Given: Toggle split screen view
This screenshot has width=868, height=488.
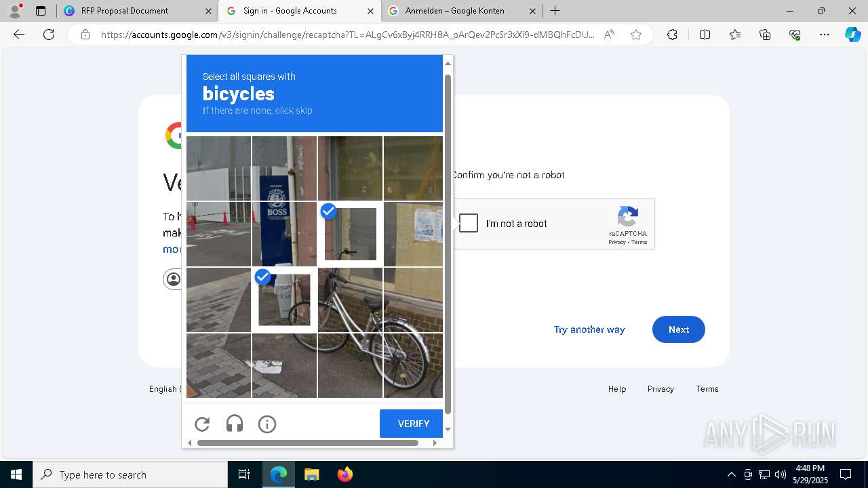Looking at the screenshot, I should coord(705,35).
